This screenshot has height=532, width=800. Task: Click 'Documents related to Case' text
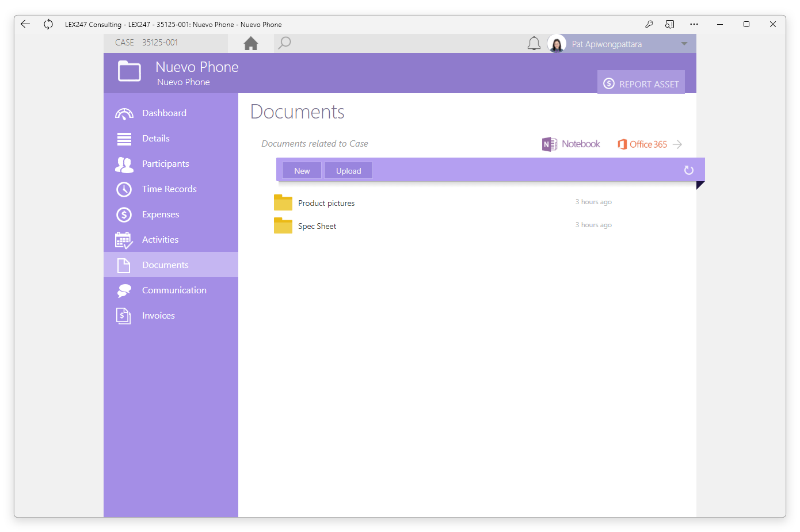[x=315, y=144]
